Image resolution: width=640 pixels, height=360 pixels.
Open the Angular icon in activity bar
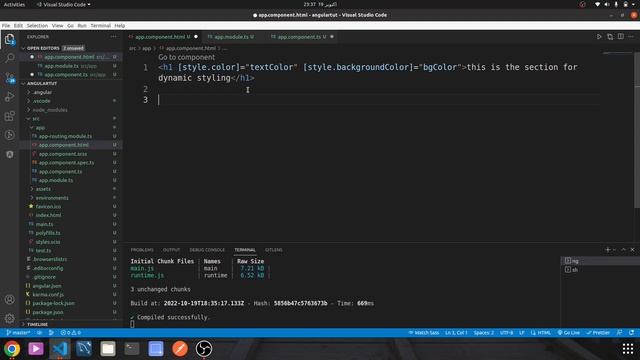coord(9,155)
